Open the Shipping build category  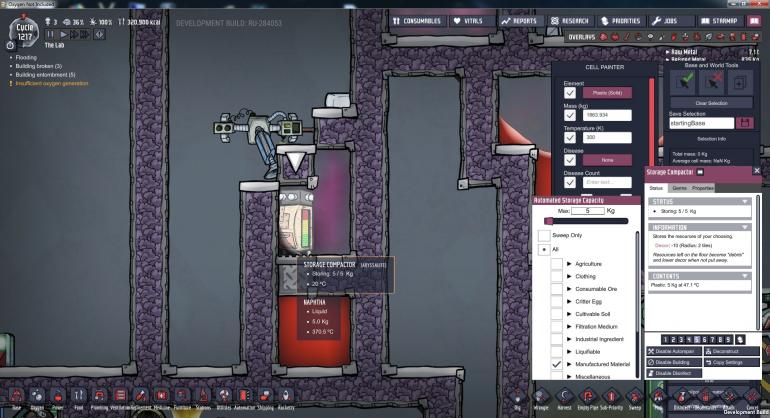tap(265, 396)
